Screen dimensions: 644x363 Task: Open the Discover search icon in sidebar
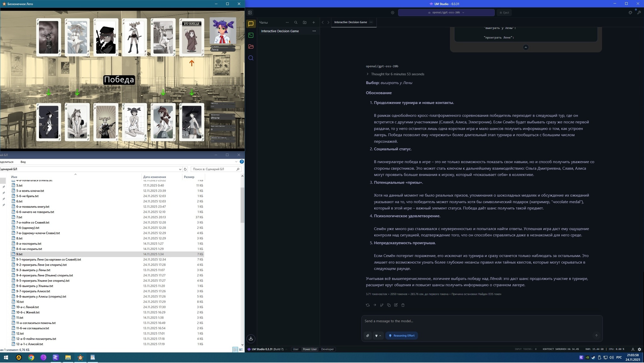coord(251,58)
